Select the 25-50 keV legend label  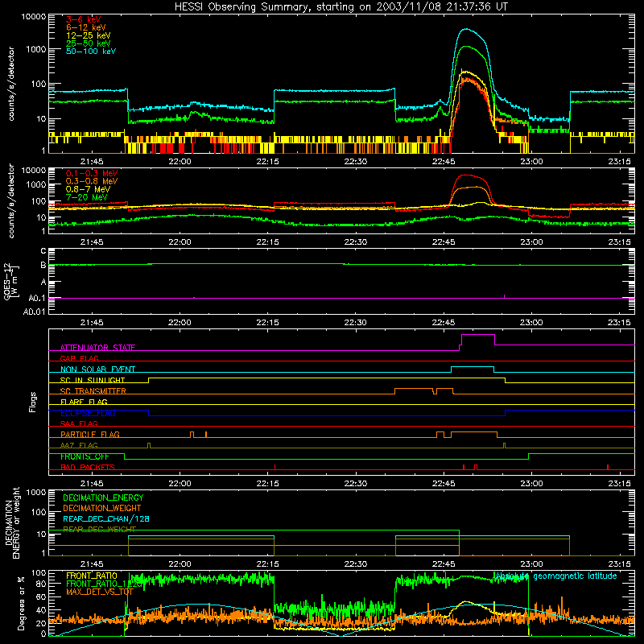(88, 43)
